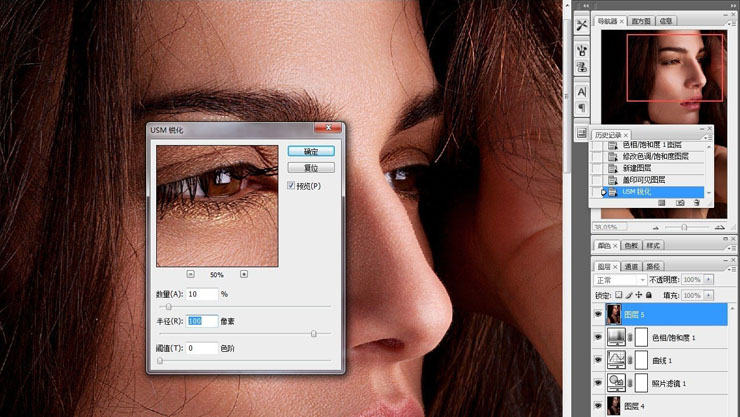This screenshot has height=417, width=740.
Task: Zoom out USM preview with minus button
Action: (190, 274)
